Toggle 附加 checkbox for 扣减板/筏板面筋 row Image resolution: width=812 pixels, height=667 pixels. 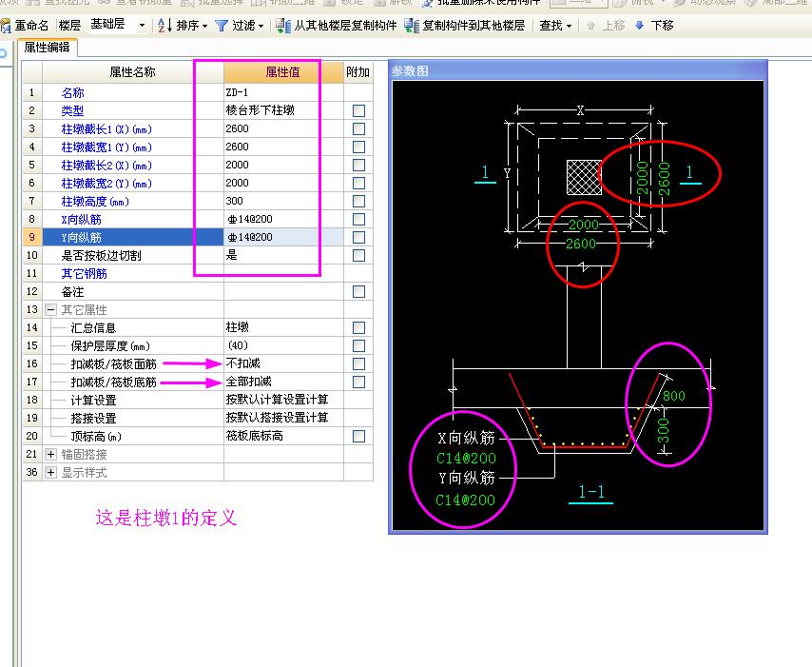pos(358,363)
